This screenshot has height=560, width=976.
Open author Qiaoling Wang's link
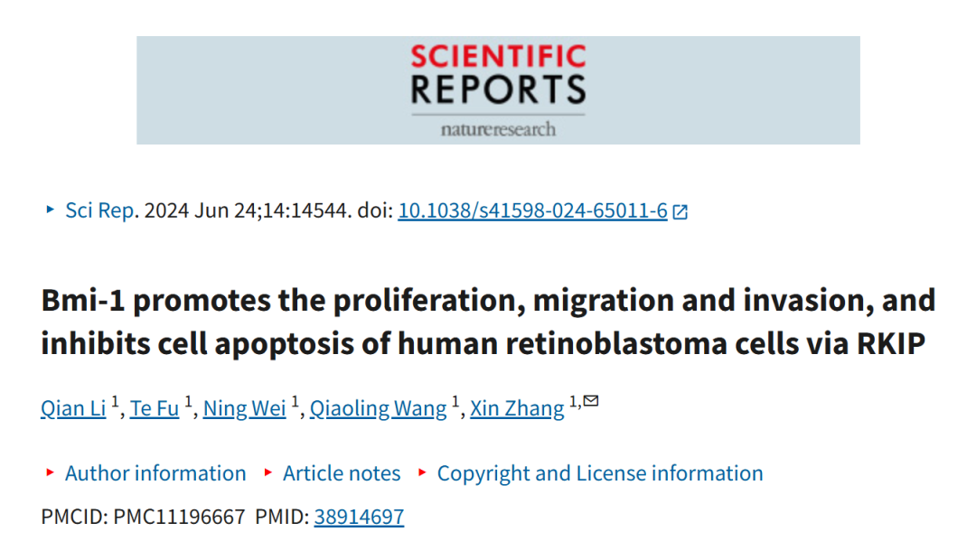(x=379, y=408)
